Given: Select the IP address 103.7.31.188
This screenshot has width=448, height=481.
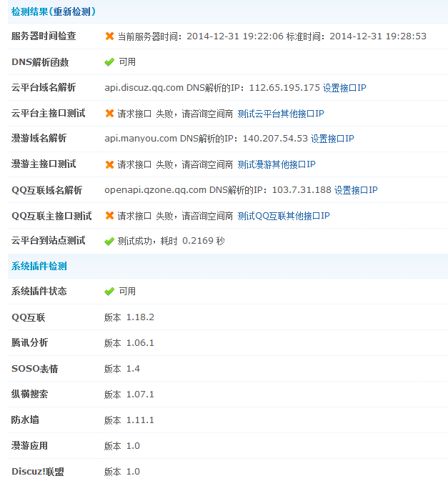Looking at the screenshot, I should point(302,190).
